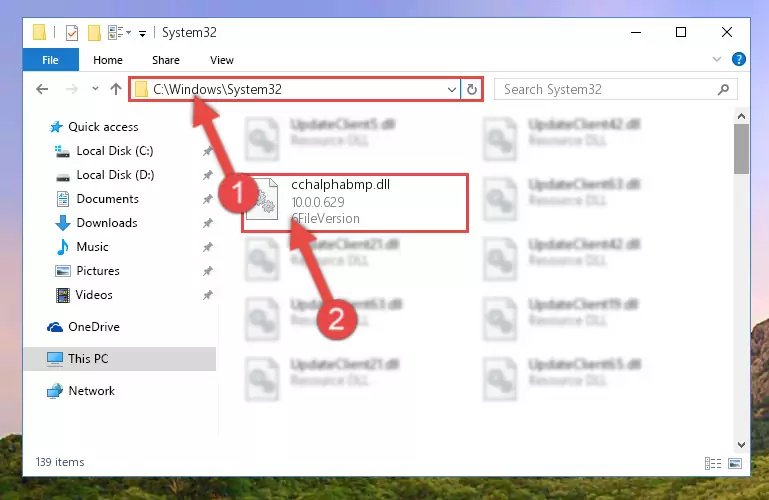Click pin icon next to Pictures
The image size is (769, 500).
click(x=208, y=271)
